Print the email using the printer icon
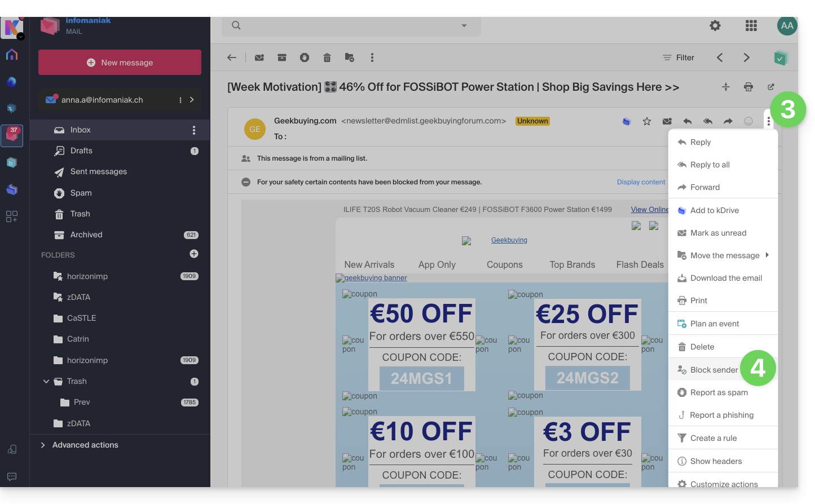The height and width of the screenshot is (504, 815). coord(748,87)
